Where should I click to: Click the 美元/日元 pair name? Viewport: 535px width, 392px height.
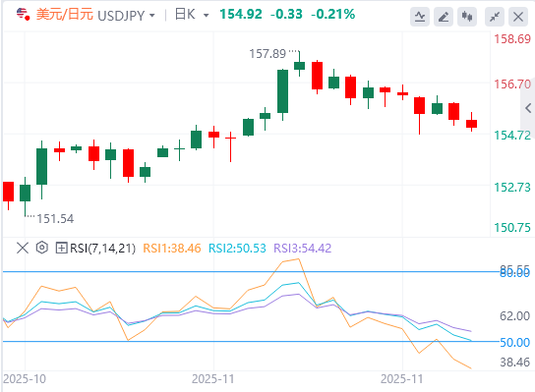65,15
